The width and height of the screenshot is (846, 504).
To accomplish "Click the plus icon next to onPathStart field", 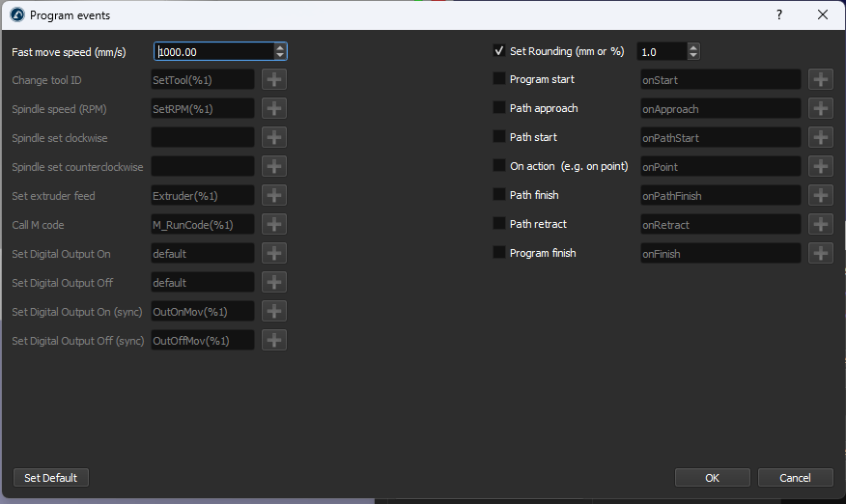I will point(820,138).
